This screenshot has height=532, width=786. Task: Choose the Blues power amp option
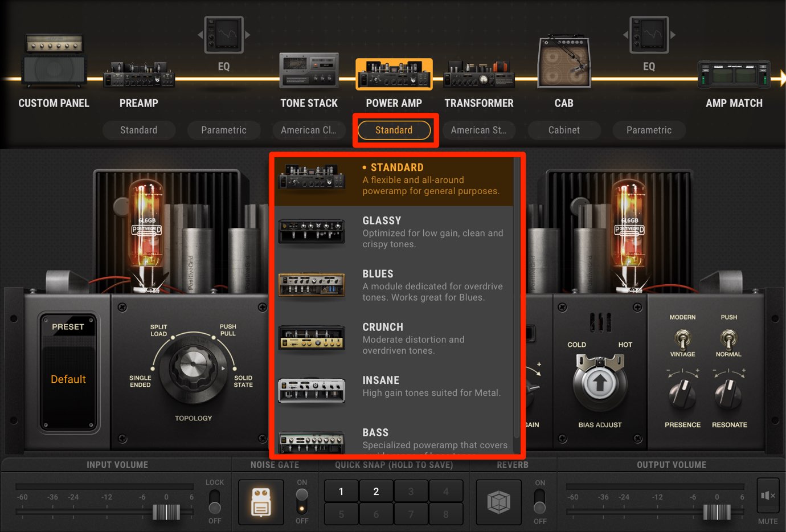pyautogui.click(x=394, y=285)
